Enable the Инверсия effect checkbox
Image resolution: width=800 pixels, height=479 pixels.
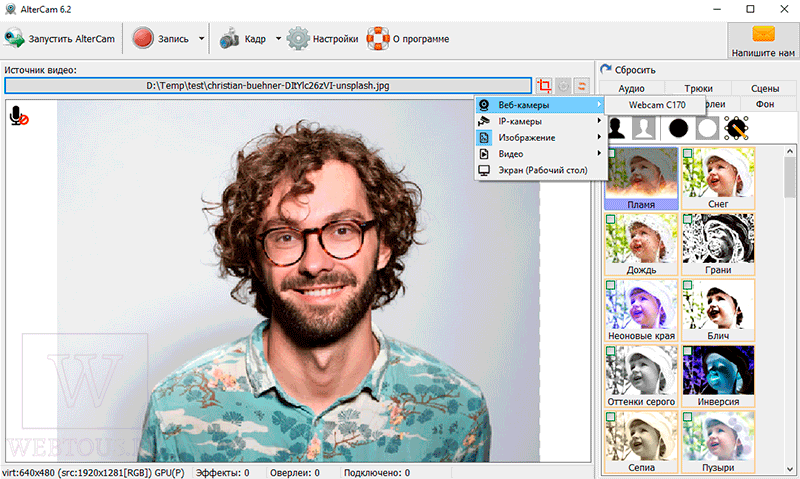687,351
